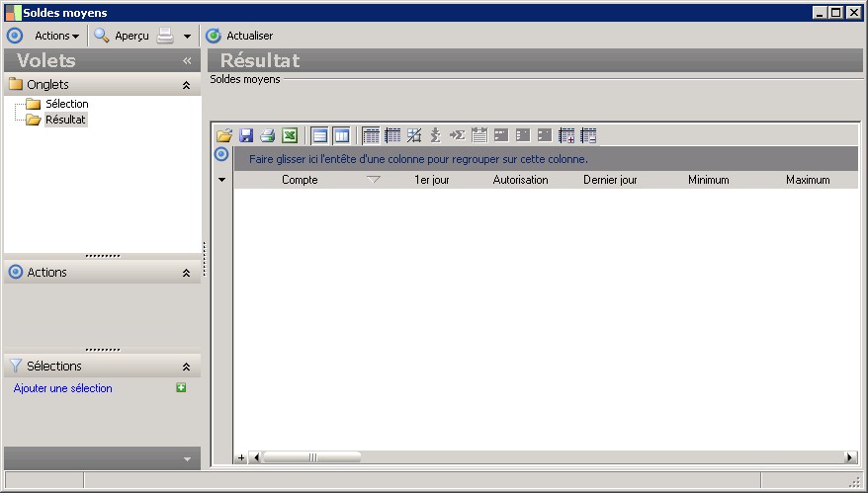Collapse the Actions panel section

[187, 273]
